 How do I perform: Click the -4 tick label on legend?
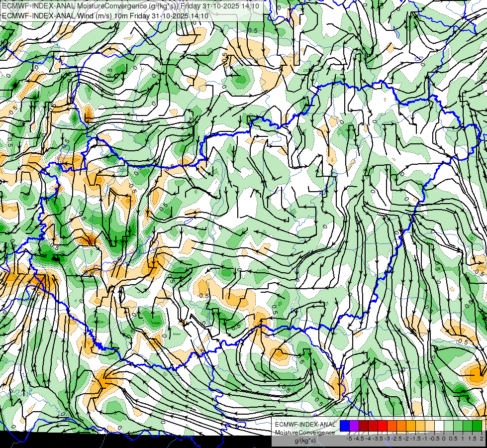point(368,439)
